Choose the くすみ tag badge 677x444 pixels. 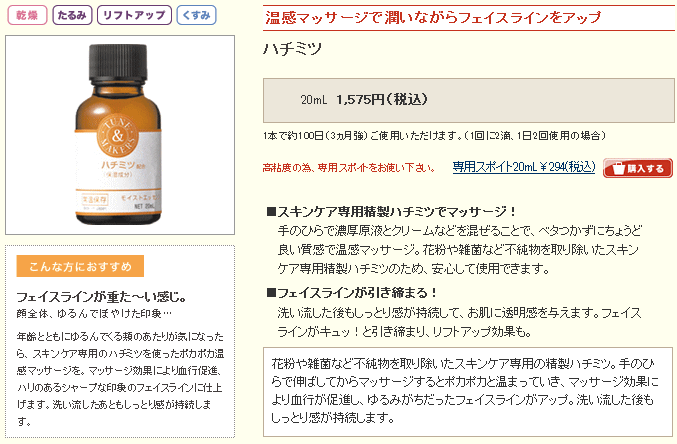[196, 16]
